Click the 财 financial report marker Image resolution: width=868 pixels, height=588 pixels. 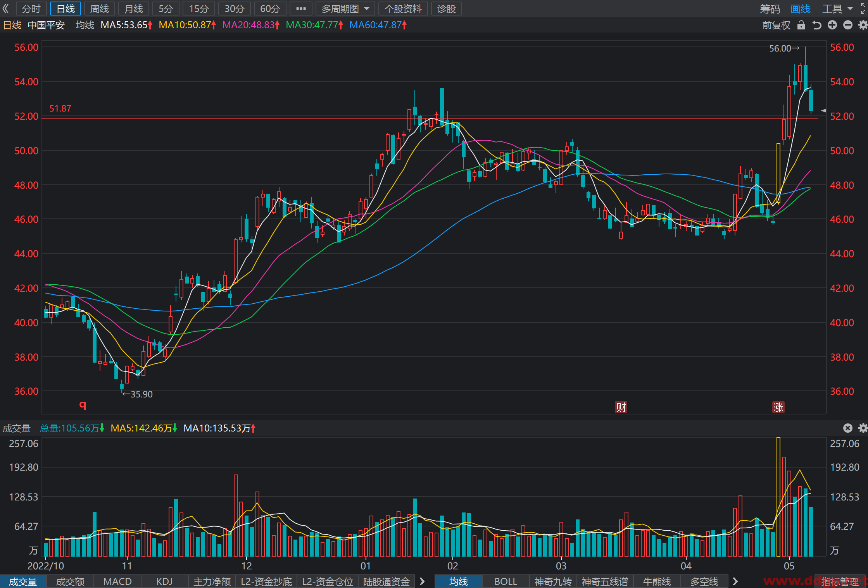pyautogui.click(x=621, y=407)
